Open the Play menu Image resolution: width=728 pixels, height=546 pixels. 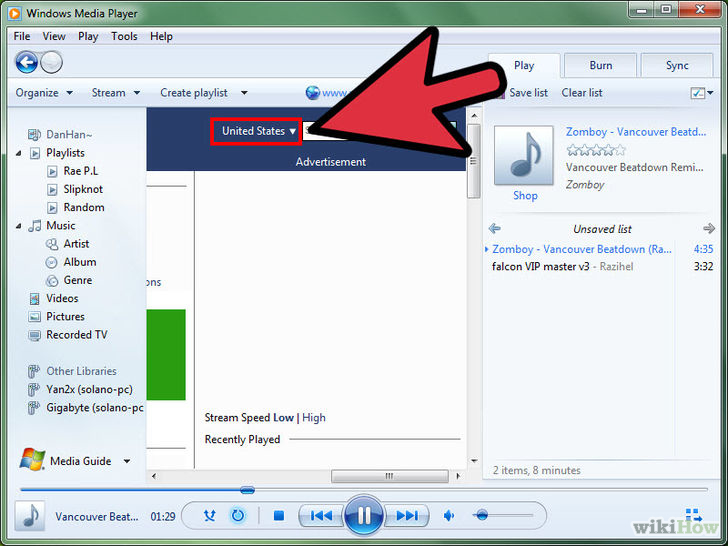click(88, 36)
